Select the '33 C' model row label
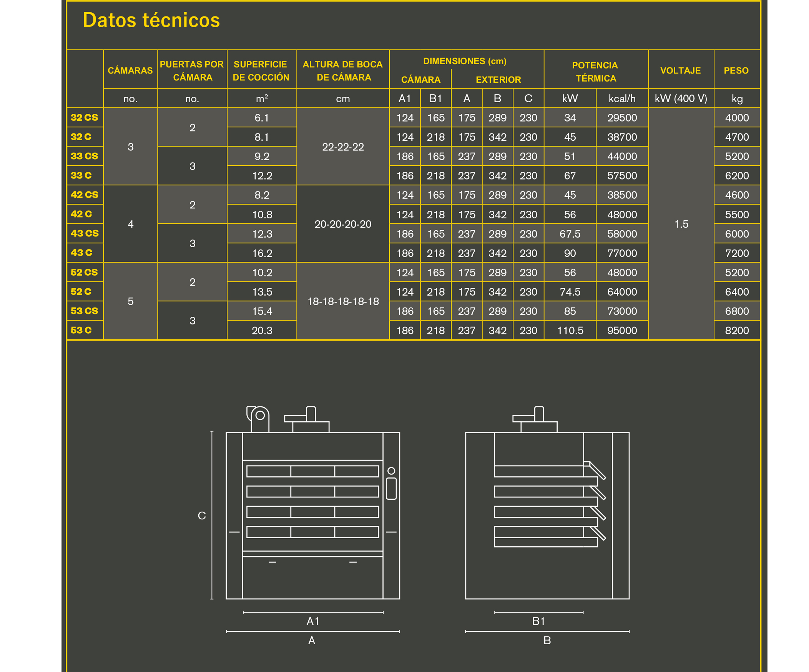Viewport: 809px width, 672px height. (81, 175)
